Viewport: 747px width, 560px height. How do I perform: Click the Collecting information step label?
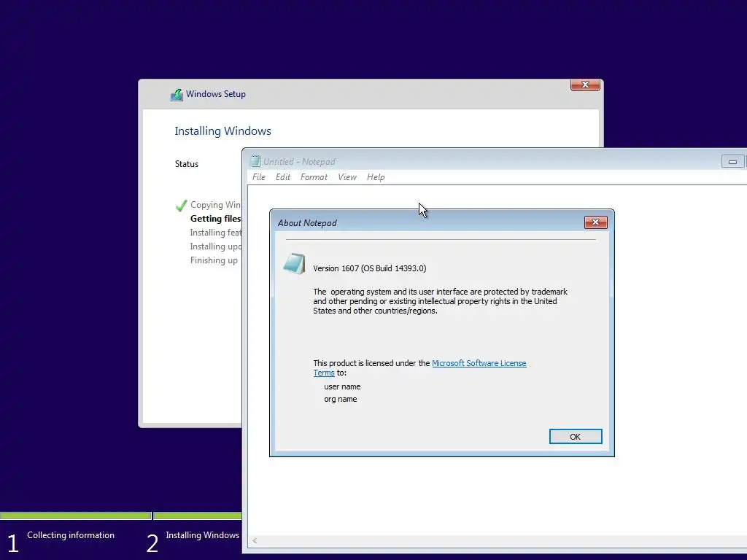[x=71, y=535]
